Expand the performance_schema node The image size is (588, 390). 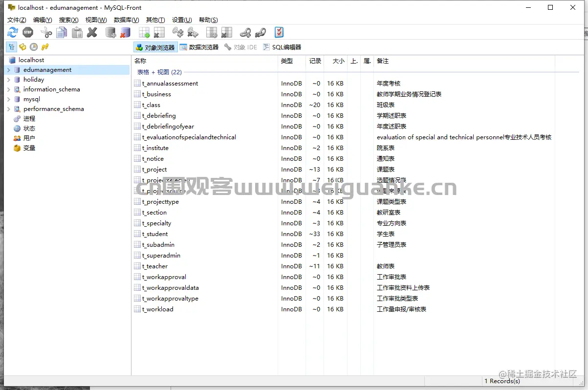click(x=8, y=109)
